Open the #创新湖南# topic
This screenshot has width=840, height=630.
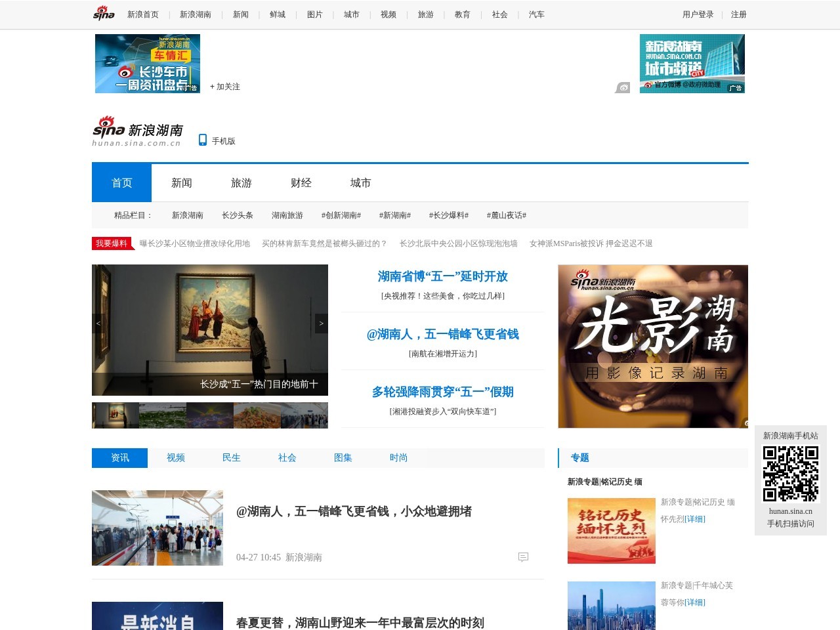click(x=341, y=215)
